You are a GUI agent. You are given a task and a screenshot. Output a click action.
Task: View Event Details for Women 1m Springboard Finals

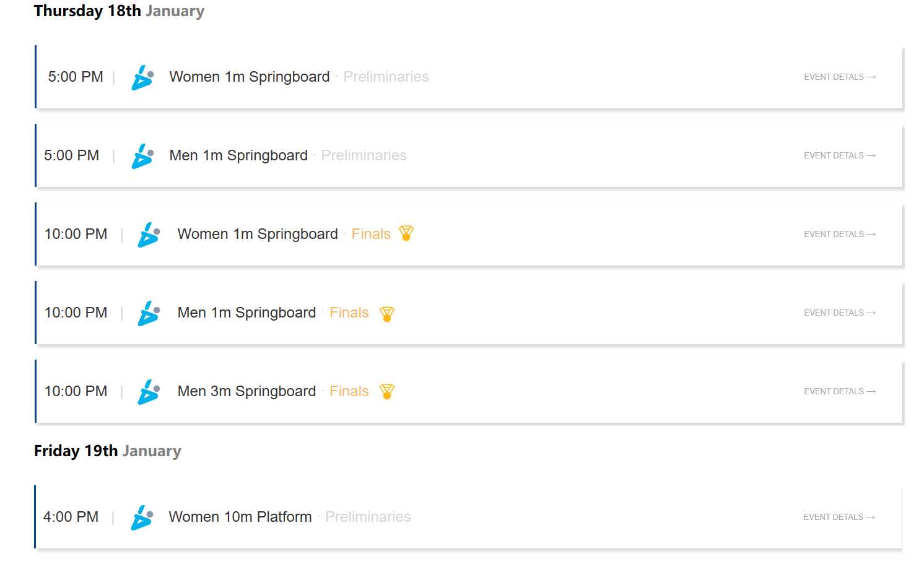pos(839,235)
